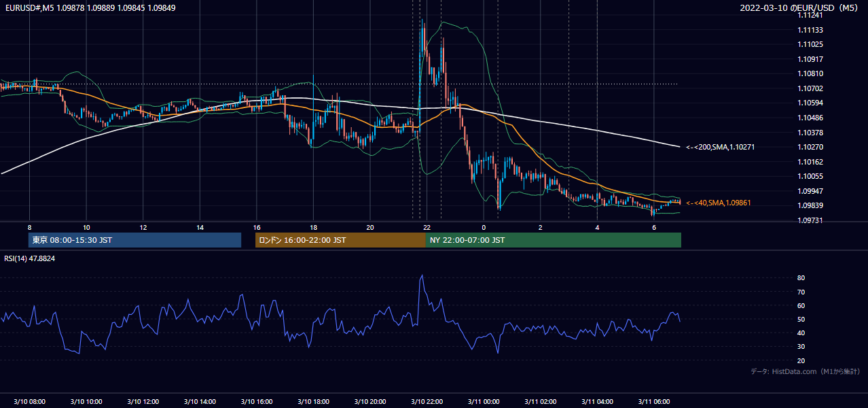
Task: Click hour label 16 under price chart
Action: 256,227
